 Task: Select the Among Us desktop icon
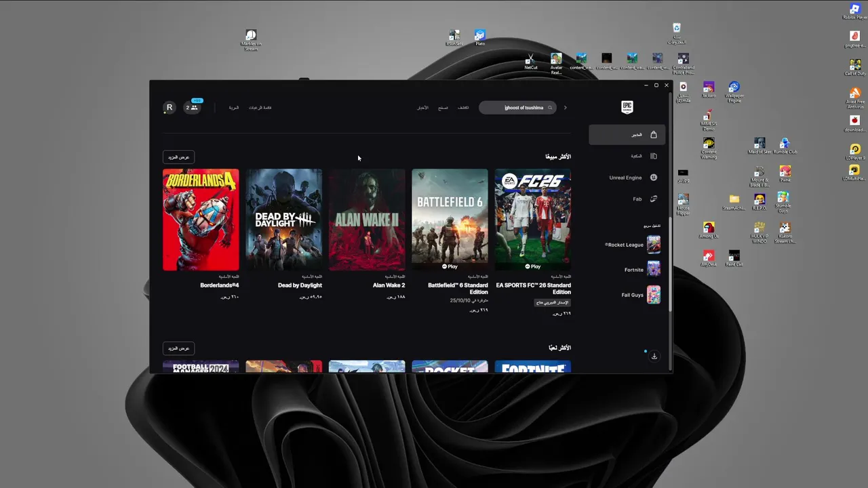coord(709,230)
